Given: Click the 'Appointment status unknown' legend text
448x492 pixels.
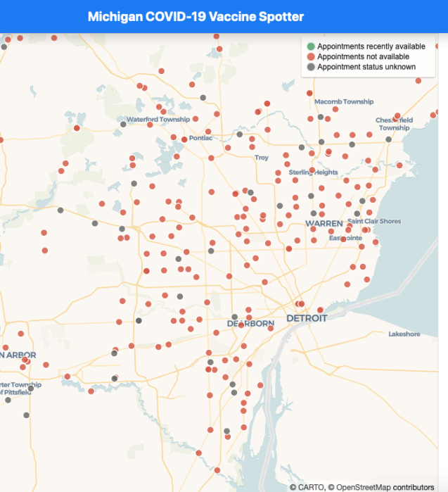Looking at the screenshot, I should tap(366, 67).
